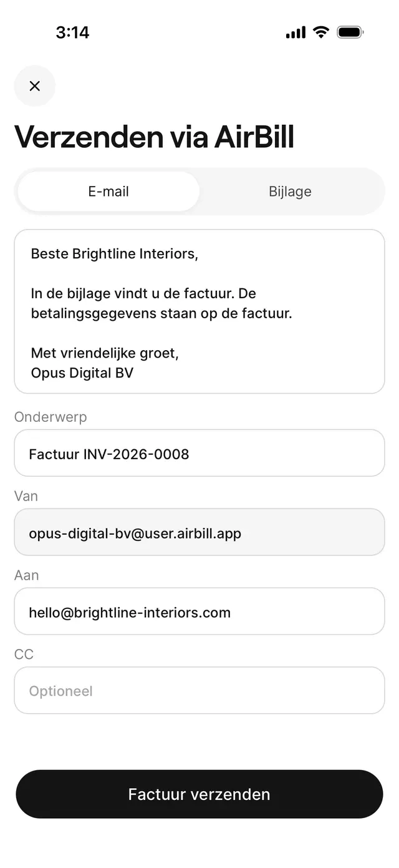Viewport: 399px width, 868px height.
Task: Close the Verzenden via AirBill screen
Action: pos(35,86)
